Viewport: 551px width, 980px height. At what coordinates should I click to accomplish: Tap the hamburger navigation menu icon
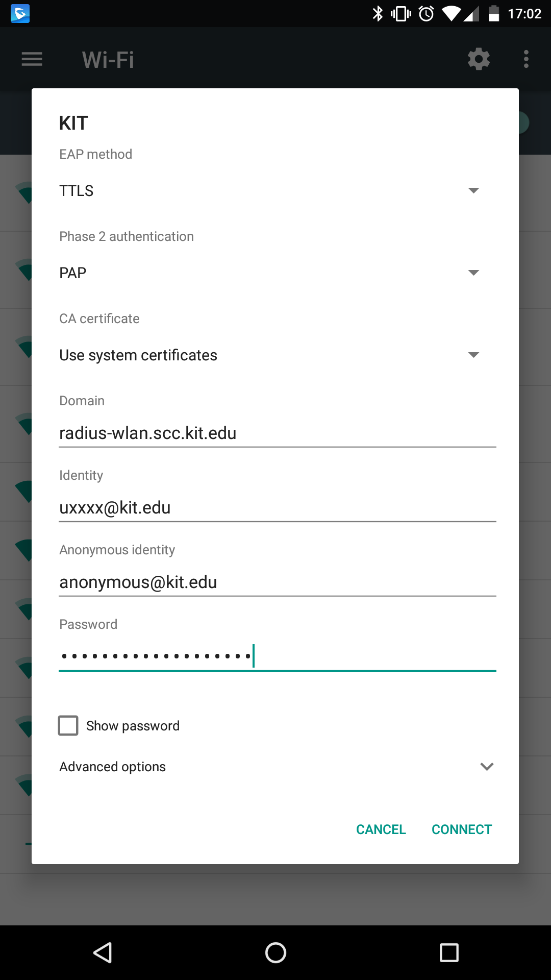(x=32, y=59)
